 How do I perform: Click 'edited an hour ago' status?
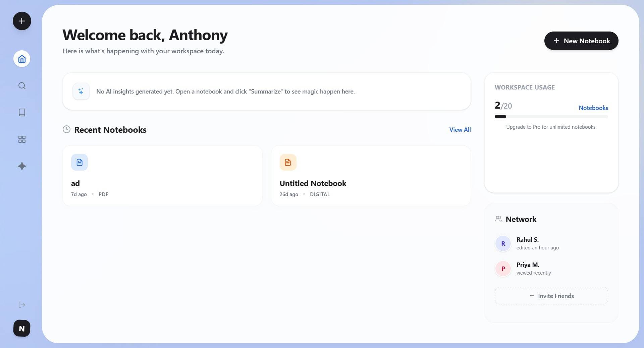coord(538,248)
